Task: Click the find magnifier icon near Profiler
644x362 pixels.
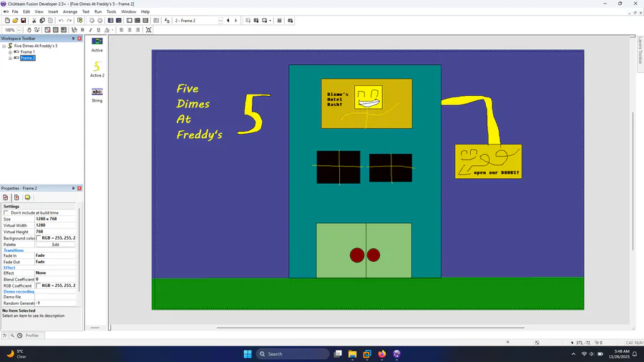Action: [x=12, y=336]
